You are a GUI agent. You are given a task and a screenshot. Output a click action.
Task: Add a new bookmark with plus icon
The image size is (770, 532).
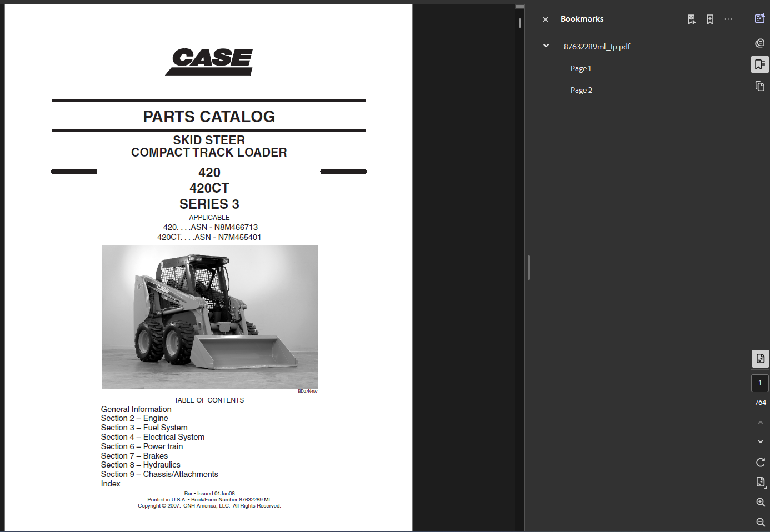click(710, 19)
